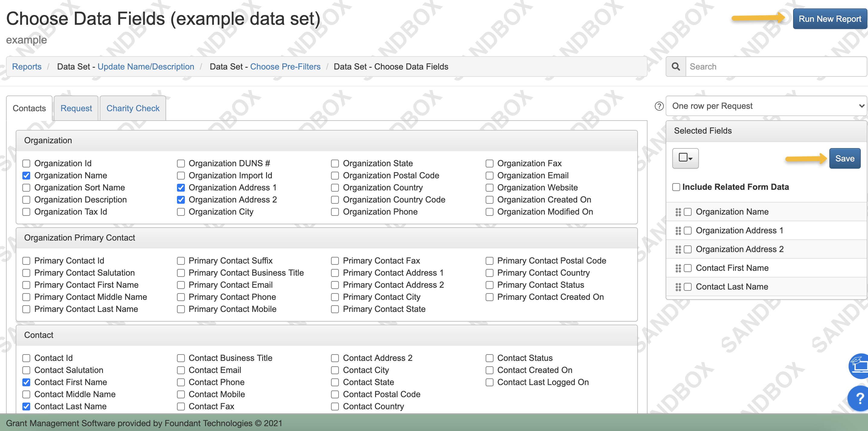Image resolution: width=868 pixels, height=431 pixels.
Task: Switch to the Contacts tab
Action: [29, 108]
